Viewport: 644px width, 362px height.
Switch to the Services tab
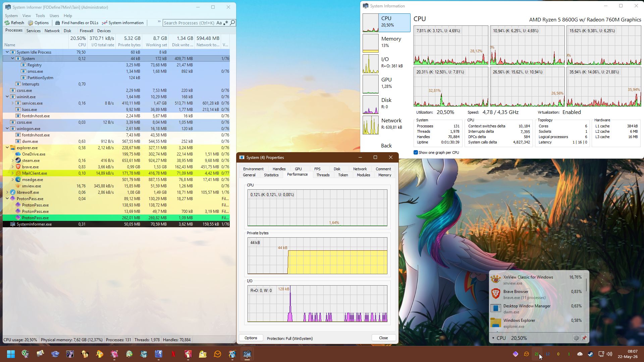[34, 31]
